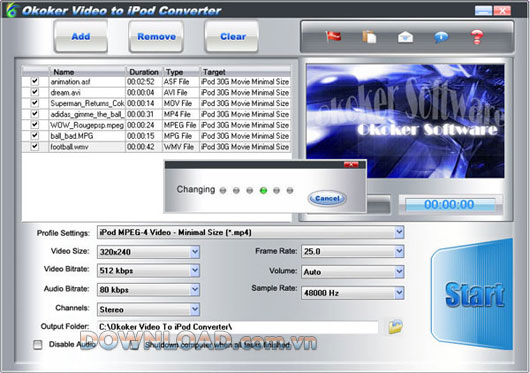
Task: Click the Okoker Software preview image
Action: [405, 121]
